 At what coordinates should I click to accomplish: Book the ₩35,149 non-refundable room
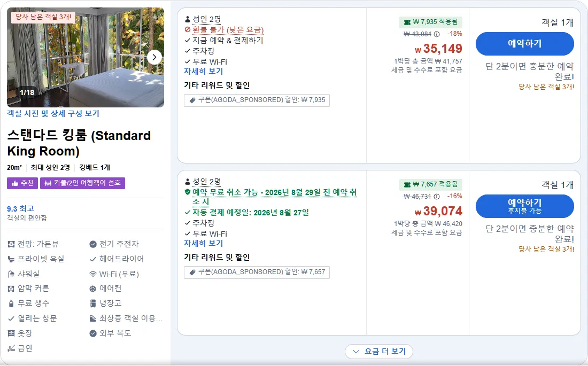[524, 43]
